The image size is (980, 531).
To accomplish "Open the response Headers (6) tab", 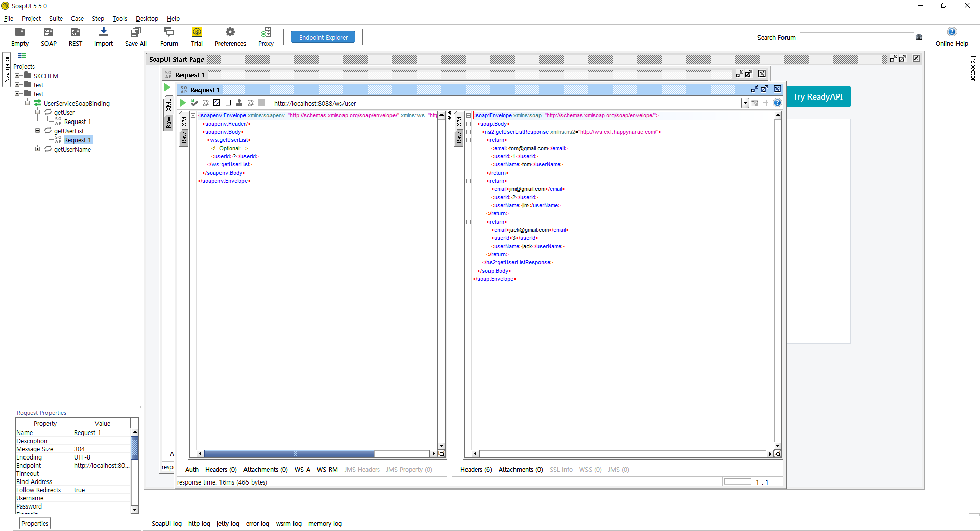I will coord(476,469).
